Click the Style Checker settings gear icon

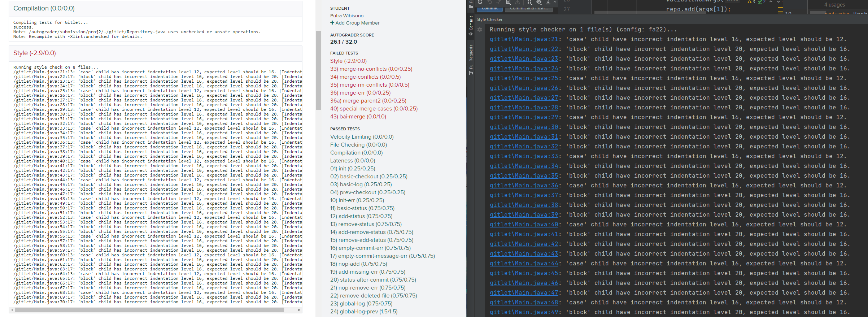480,30
